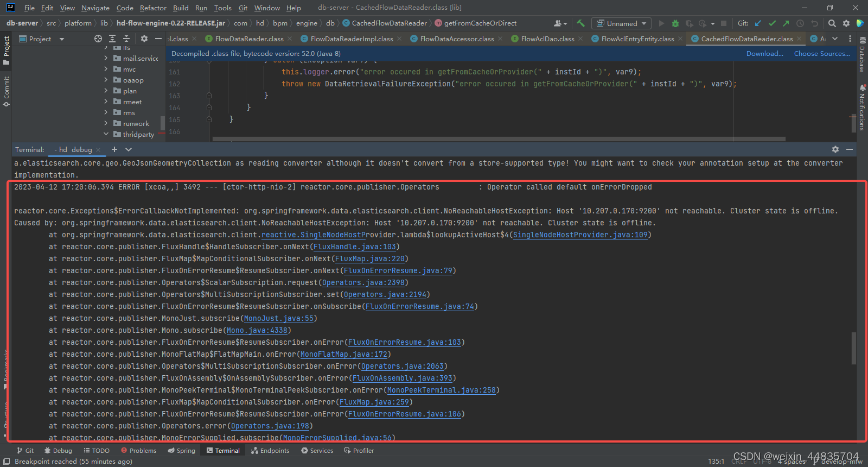Viewport: 868px width, 467px height.
Task: Expand the rmeet folder
Action: [x=106, y=102]
